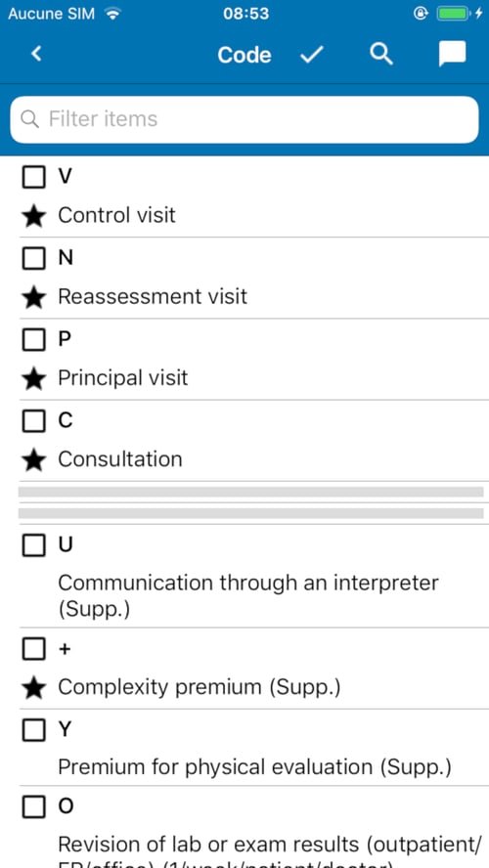
Task: Tick the checkbox for code U
Action: (34, 545)
